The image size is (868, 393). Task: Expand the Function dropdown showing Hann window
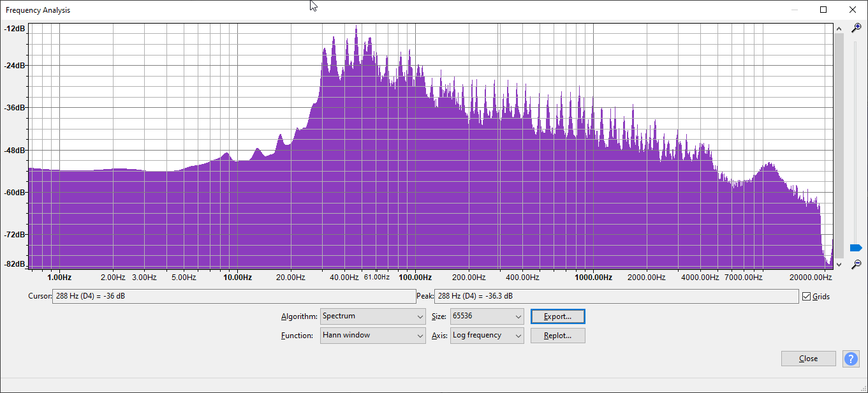coord(372,336)
